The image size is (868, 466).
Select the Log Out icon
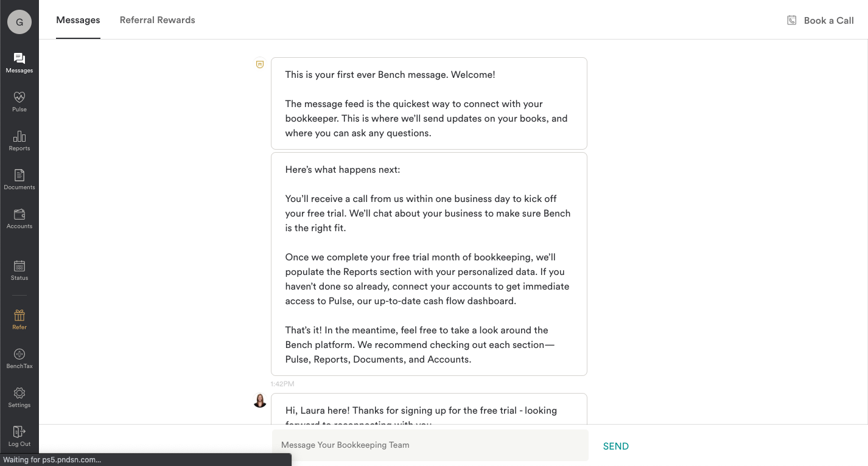coord(19,432)
